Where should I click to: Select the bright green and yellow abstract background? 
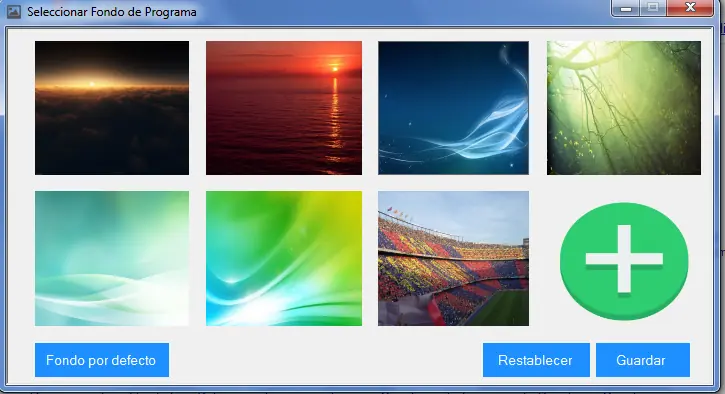point(284,259)
